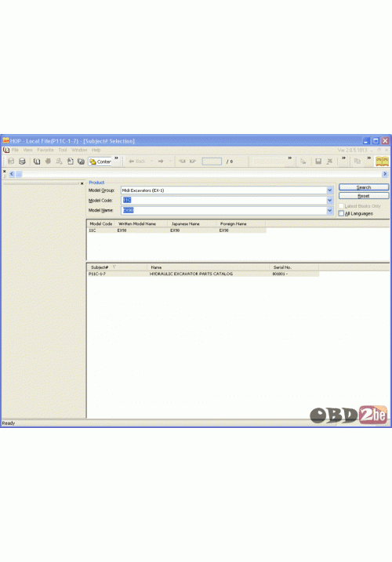The height and width of the screenshot is (562, 392).
Task: Click the copy pages icon in toolbar
Action: pos(358,161)
